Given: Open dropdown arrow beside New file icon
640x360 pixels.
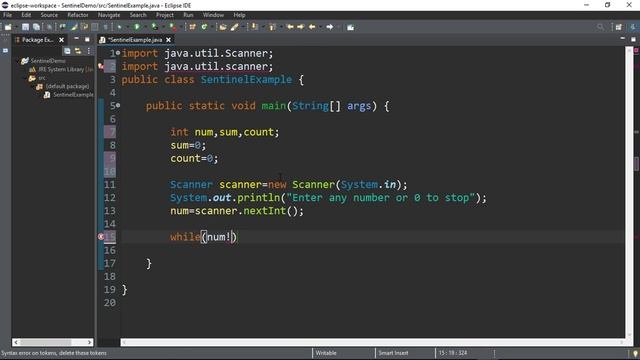Looking at the screenshot, I should (16, 27).
